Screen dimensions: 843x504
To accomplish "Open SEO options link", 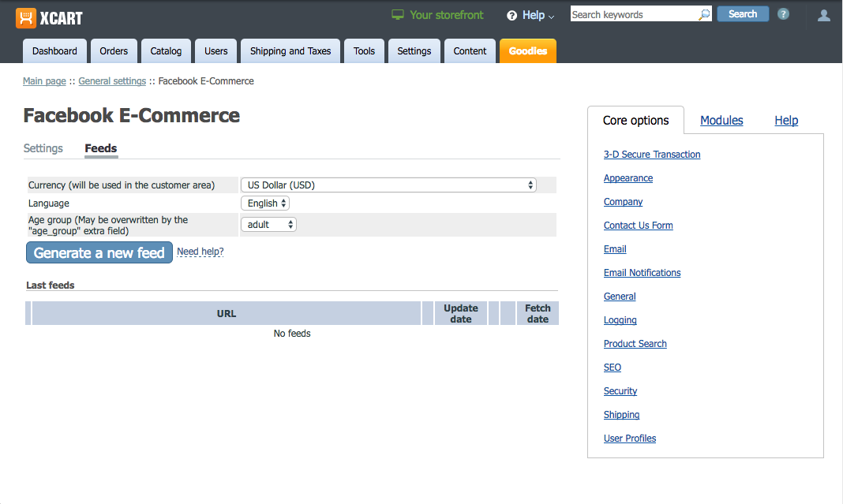I will (x=612, y=367).
